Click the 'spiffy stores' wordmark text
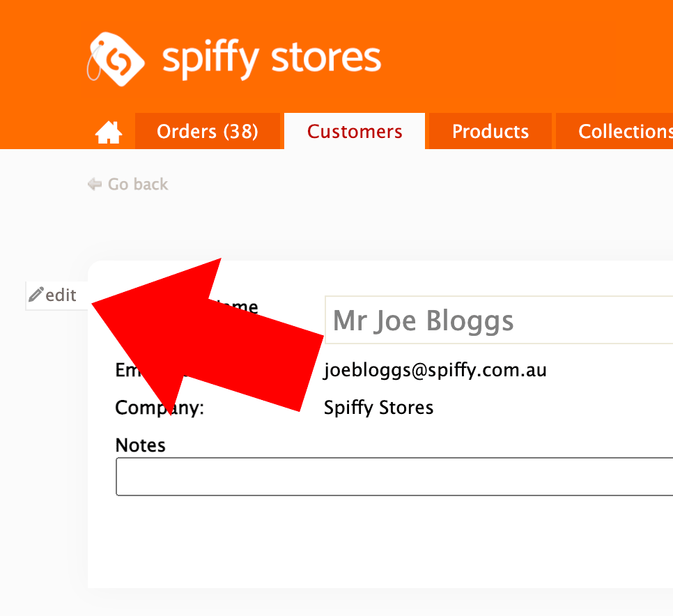 click(x=272, y=59)
